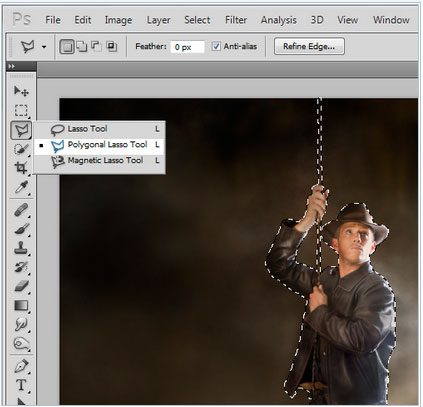Toggle the Anti-alias checkbox
The height and width of the screenshot is (407, 423).
tap(216, 46)
